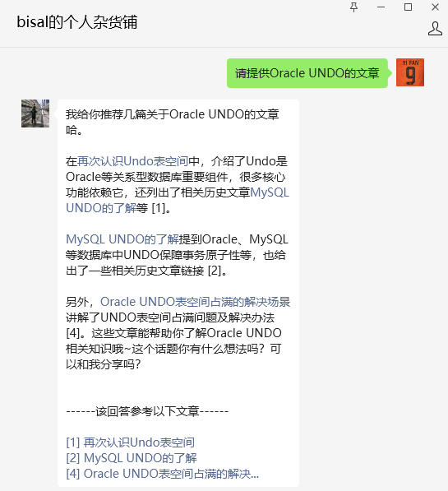The image size is (448, 491).
Task: Open Oracle UNDO表空间占满的解决场景 link
Action: pyautogui.click(x=195, y=302)
